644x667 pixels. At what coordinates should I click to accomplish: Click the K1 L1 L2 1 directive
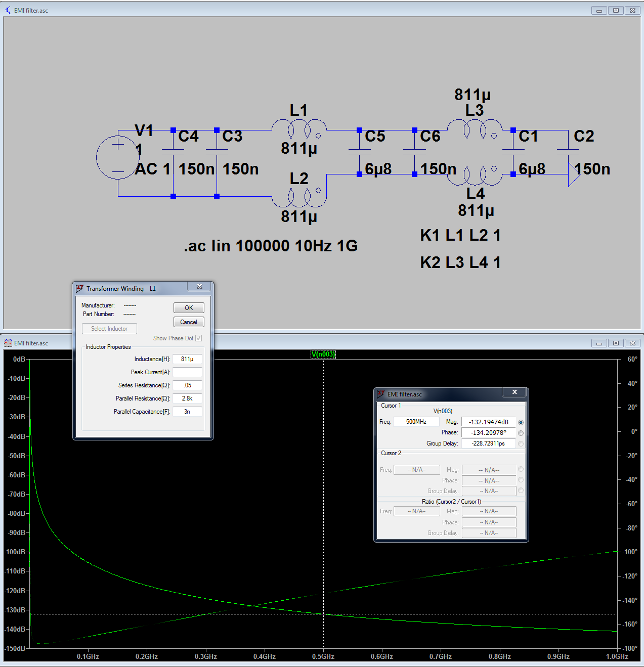(460, 235)
